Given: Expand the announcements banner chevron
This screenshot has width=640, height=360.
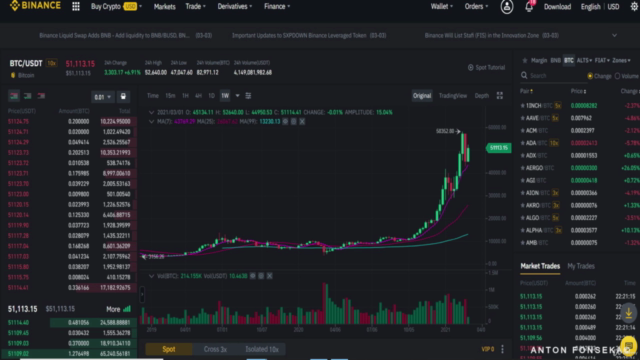Looking at the screenshot, I should click(614, 36).
